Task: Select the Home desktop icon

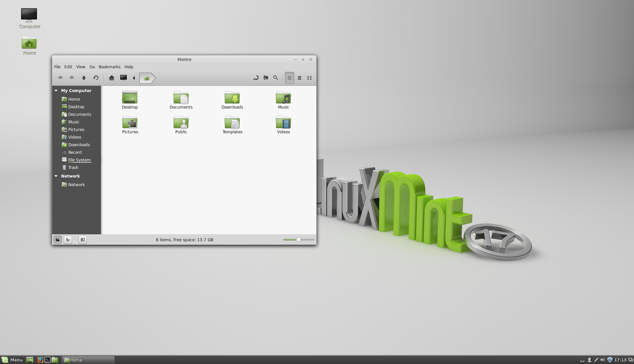Action: [x=29, y=46]
